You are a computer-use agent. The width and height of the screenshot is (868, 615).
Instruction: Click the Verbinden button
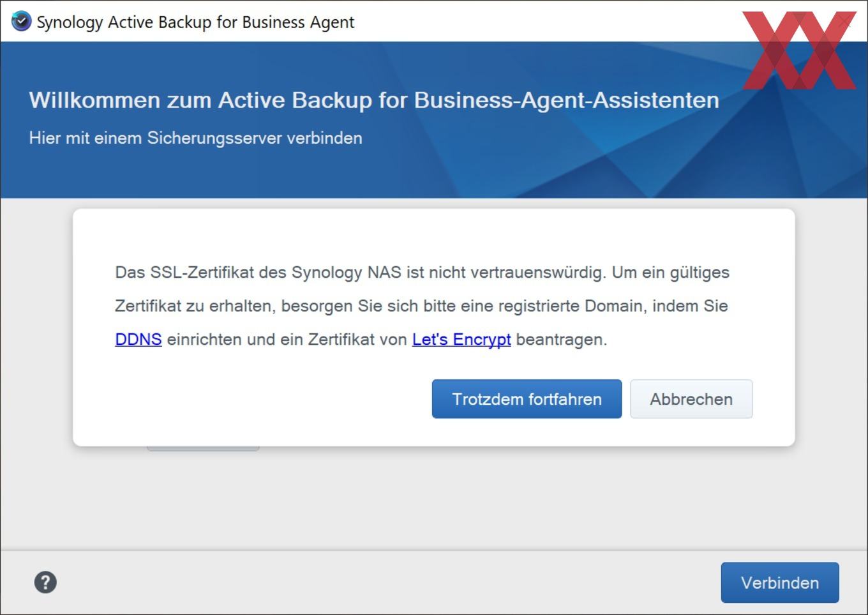coord(780,582)
